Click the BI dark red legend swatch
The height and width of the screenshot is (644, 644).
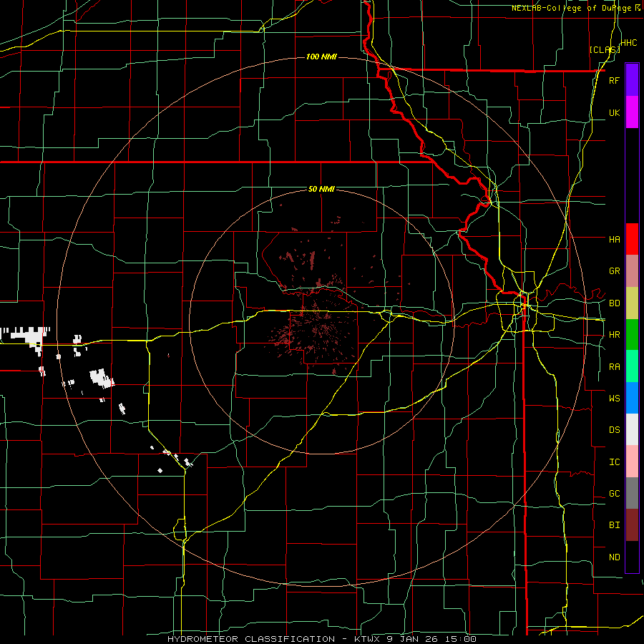click(632, 525)
